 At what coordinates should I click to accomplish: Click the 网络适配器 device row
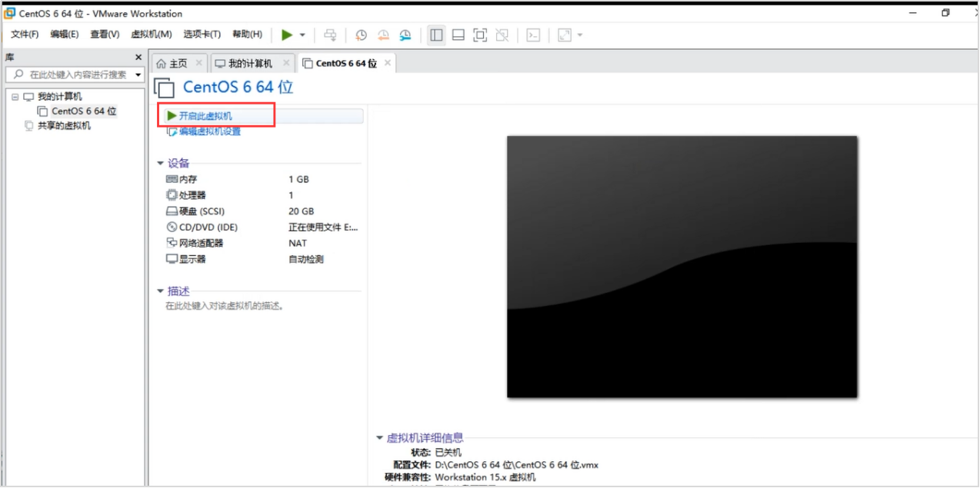264,243
